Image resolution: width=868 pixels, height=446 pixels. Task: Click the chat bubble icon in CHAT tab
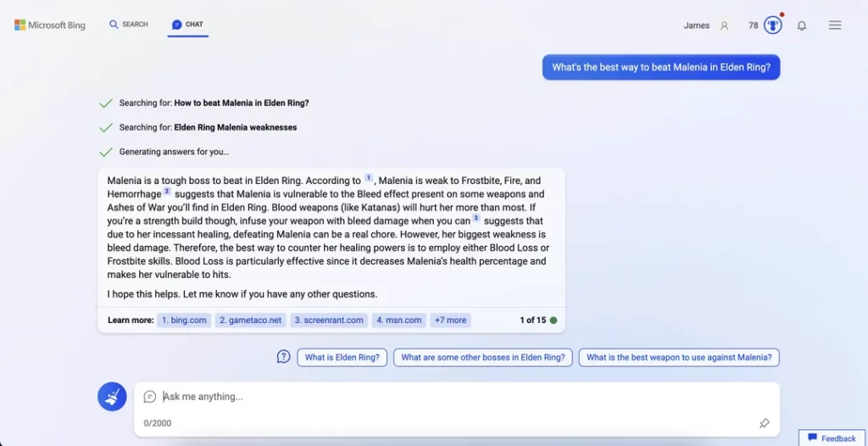pos(176,25)
